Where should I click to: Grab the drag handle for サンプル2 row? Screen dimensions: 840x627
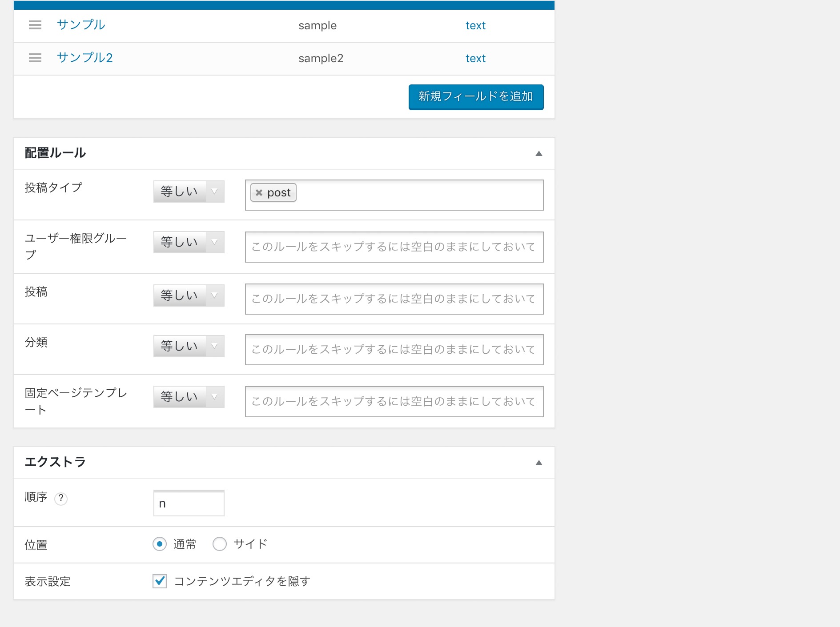35,58
